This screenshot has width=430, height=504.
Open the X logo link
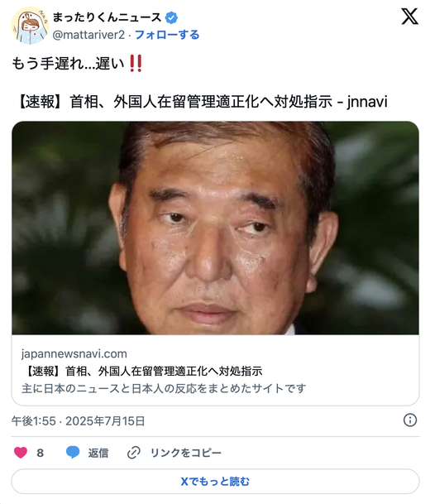click(x=409, y=17)
